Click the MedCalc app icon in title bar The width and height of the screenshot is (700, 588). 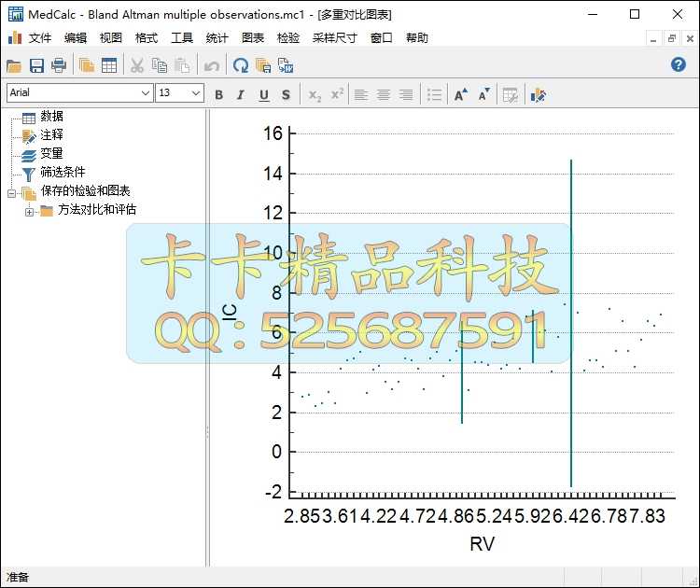click(x=16, y=14)
